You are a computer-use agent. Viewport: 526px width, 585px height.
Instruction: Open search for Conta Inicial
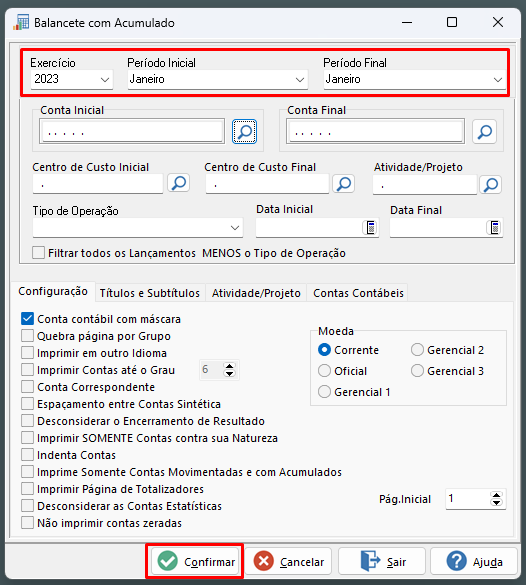(x=245, y=131)
